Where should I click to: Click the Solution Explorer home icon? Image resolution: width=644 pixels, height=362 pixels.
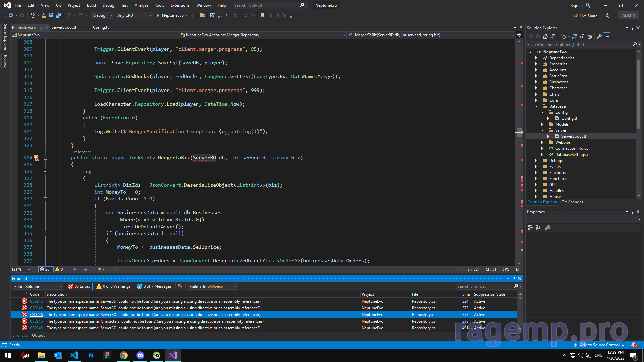click(545, 36)
